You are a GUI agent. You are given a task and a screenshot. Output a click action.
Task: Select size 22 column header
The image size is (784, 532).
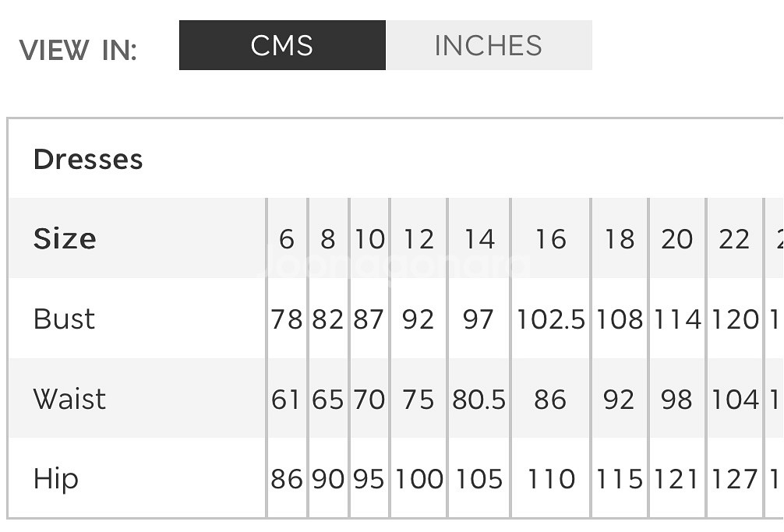[x=734, y=239]
